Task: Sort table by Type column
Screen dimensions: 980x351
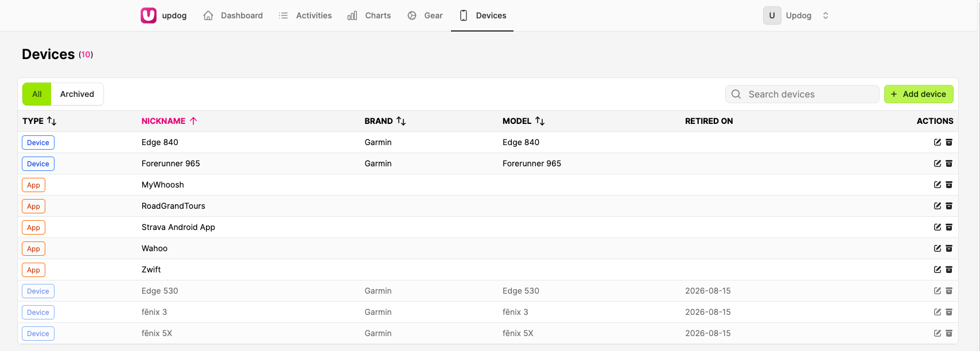Action: [x=40, y=121]
